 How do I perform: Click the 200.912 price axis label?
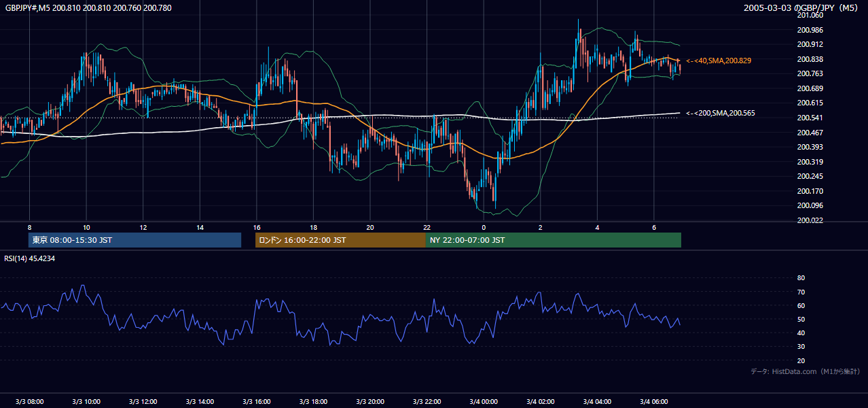pyautogui.click(x=811, y=44)
